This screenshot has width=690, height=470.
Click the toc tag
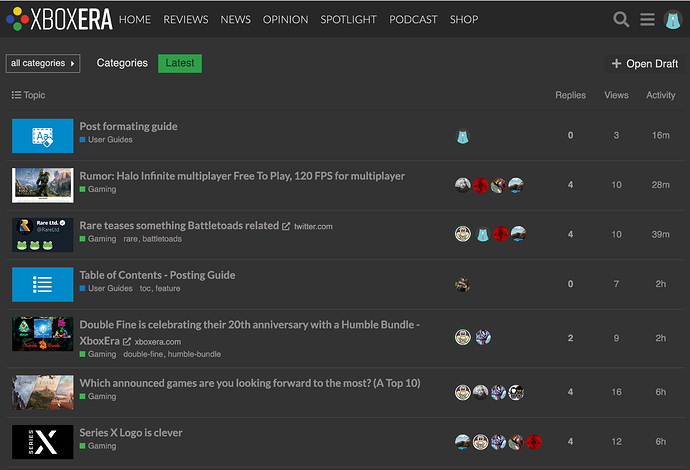point(145,288)
